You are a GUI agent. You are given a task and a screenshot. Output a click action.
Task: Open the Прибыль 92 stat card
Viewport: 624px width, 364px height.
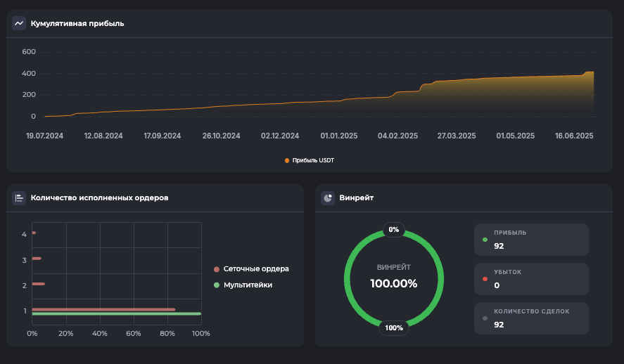(531, 240)
